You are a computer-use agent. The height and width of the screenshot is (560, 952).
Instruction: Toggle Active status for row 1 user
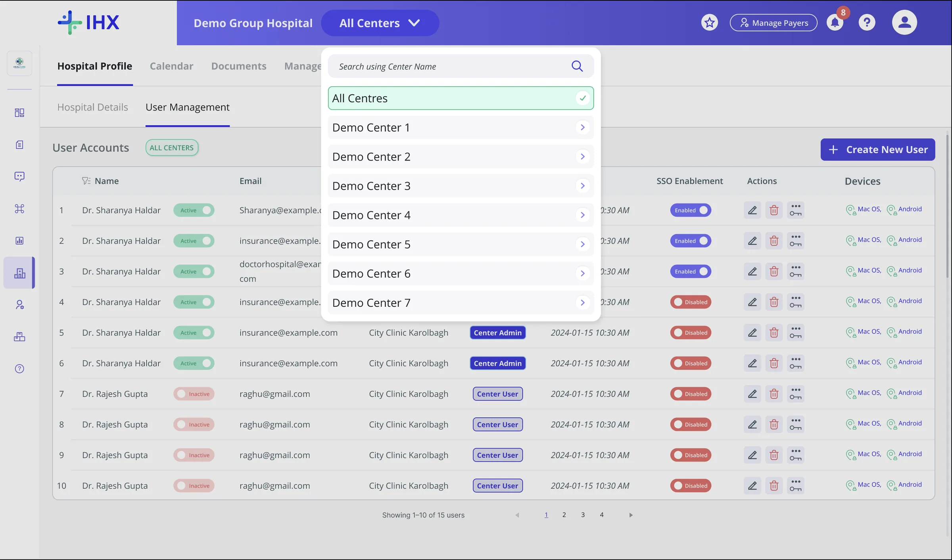point(194,210)
